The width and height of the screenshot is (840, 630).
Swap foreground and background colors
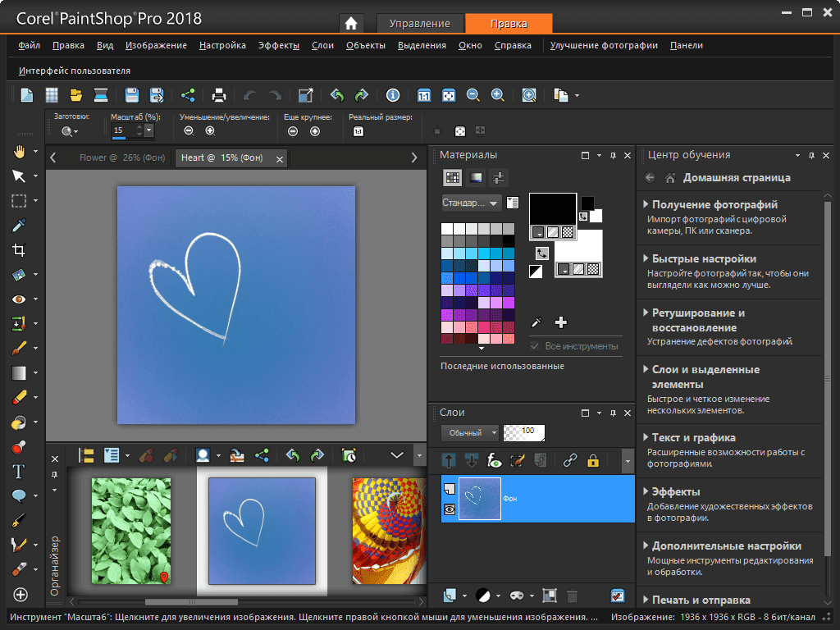[x=542, y=253]
